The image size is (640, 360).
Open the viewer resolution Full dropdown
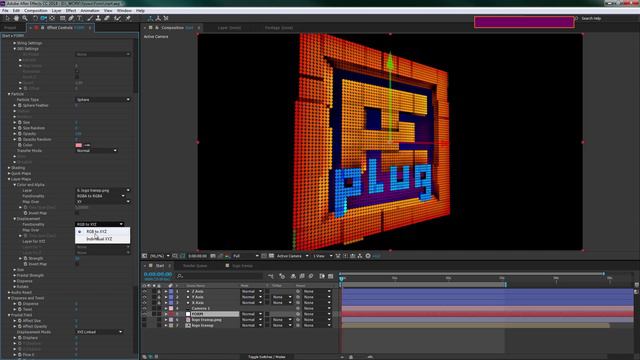pos(246,256)
